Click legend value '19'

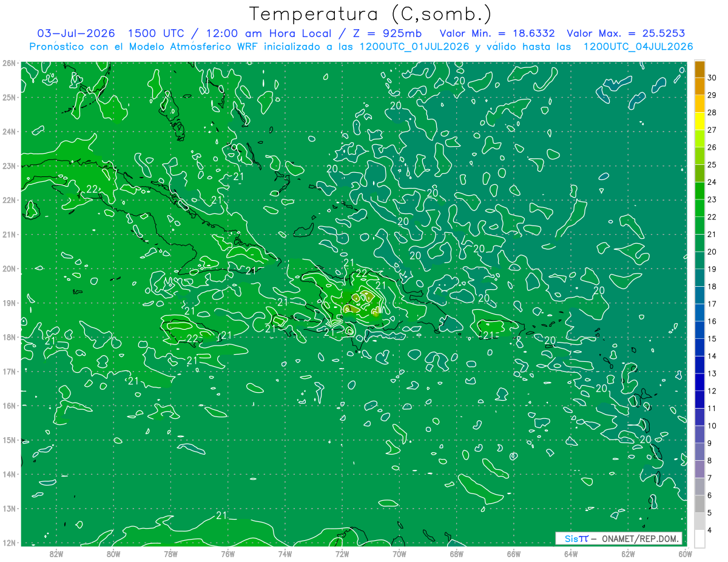click(x=712, y=269)
